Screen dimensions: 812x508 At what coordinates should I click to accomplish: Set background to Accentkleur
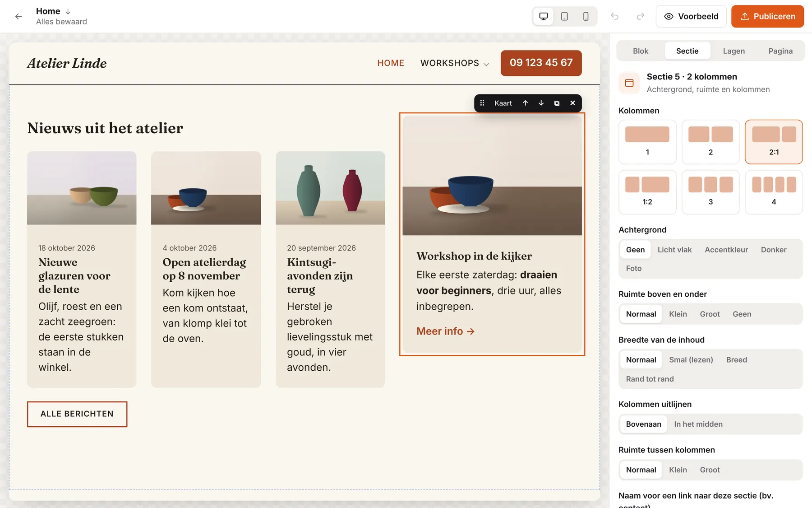point(726,250)
